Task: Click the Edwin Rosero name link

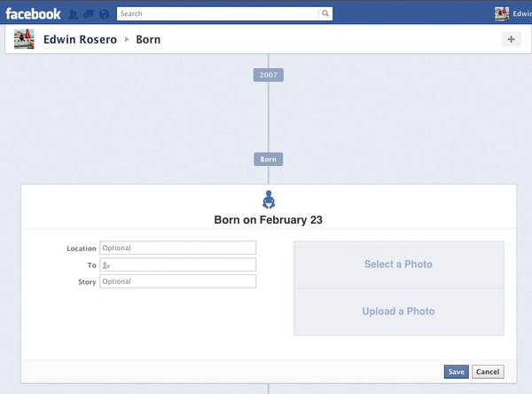Action: [x=80, y=39]
